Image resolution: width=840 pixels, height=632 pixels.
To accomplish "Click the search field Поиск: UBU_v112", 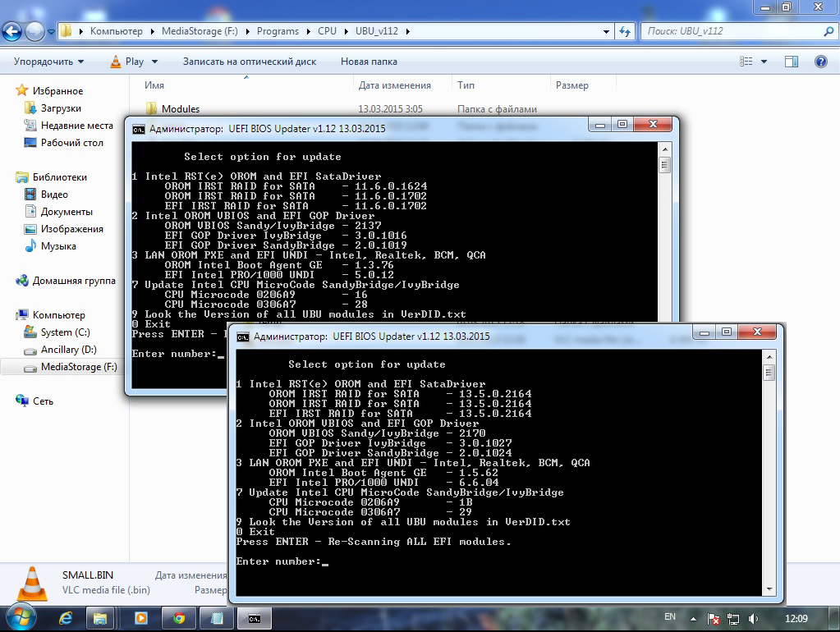I will click(x=732, y=31).
